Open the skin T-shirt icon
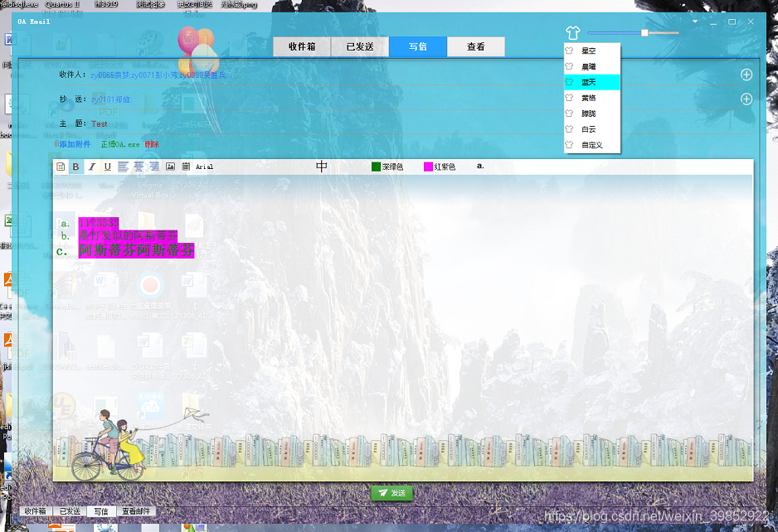 (x=572, y=32)
